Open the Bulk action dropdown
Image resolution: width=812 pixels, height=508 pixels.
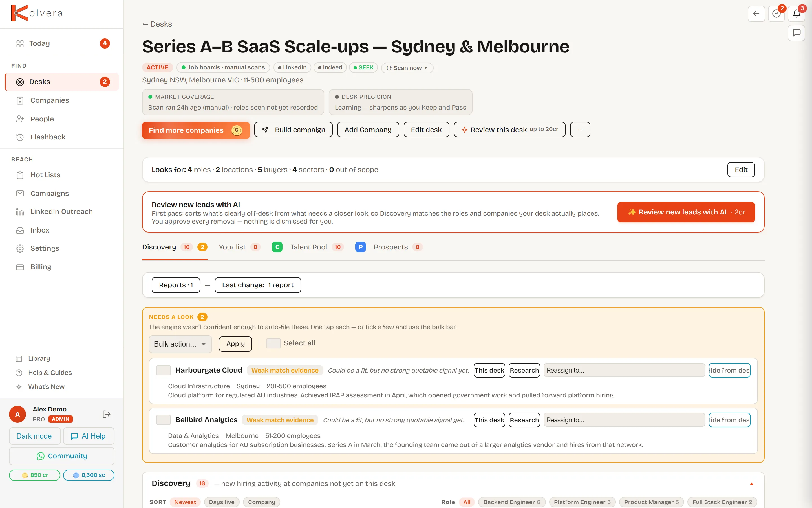(180, 344)
